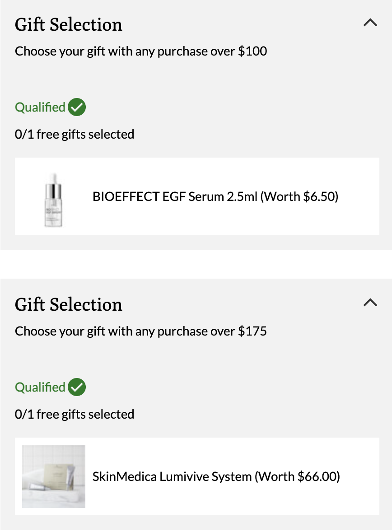
Task: Click Qualified label in the $100 section
Action: click(40, 107)
